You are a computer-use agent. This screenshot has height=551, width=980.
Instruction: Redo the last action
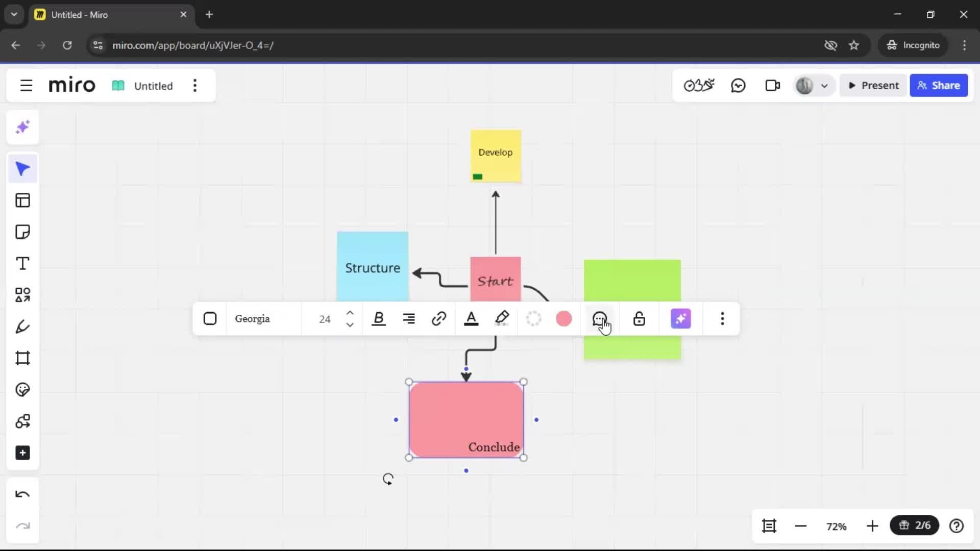pyautogui.click(x=22, y=526)
